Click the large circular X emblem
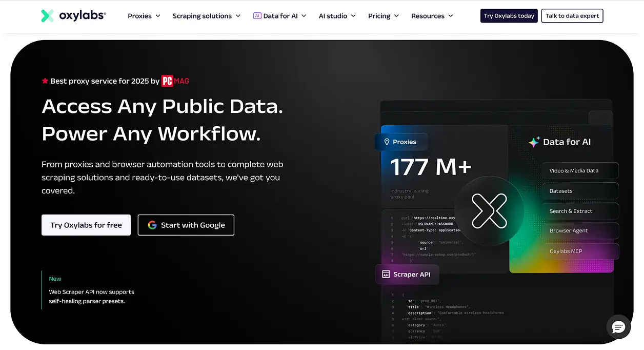 click(x=489, y=211)
